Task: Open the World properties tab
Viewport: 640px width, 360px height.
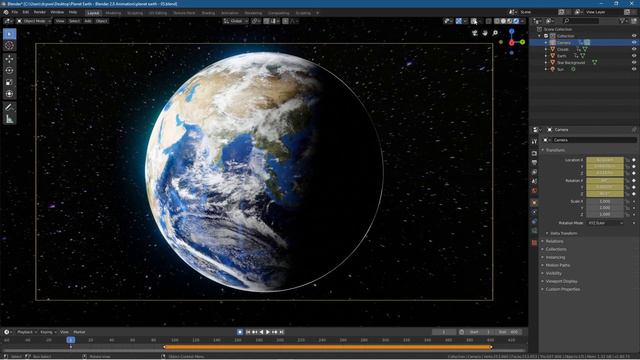Action: 534,191
